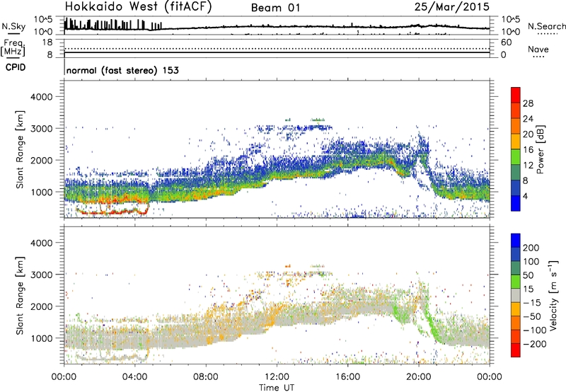Click the '16:00' time axis label
This screenshot has height=392, width=566.
347,377
